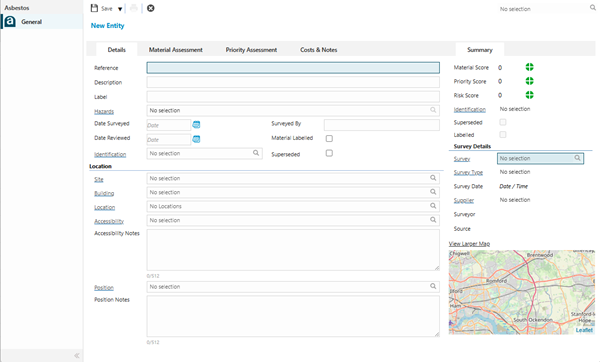The width and height of the screenshot is (600, 362).
Task: Click the Save button label
Action: tap(107, 8)
